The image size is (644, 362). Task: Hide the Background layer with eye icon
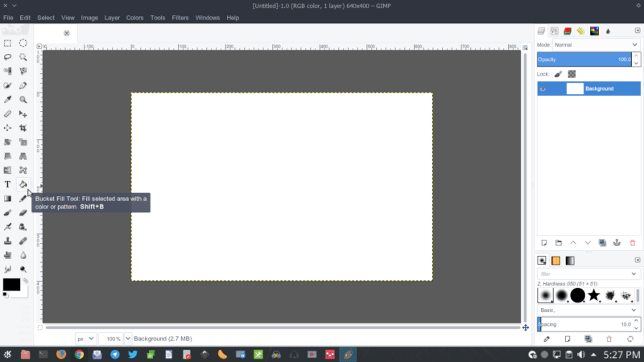click(x=543, y=88)
